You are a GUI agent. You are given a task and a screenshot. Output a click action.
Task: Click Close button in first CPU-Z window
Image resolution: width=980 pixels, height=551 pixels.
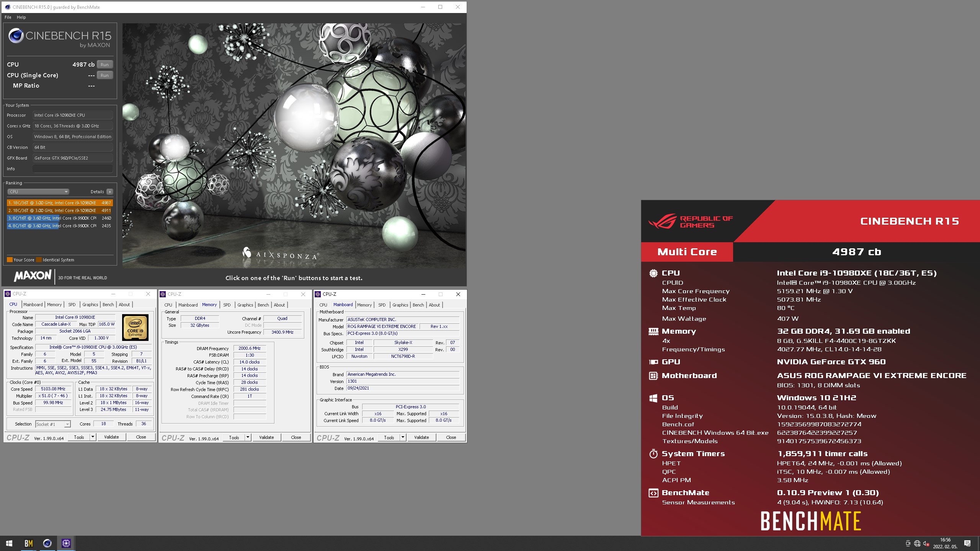click(141, 437)
